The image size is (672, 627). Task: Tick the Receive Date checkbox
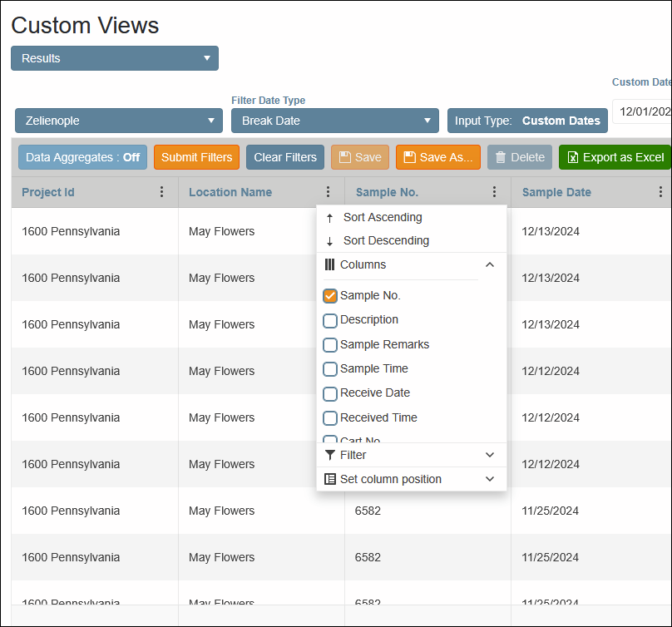tap(330, 393)
